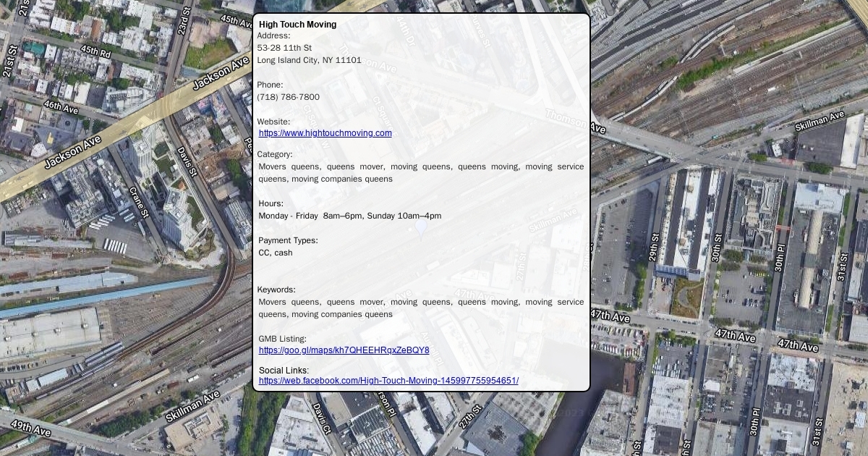Click the CC, cash payment types text
Image resolution: width=868 pixels, height=456 pixels.
coord(276,253)
